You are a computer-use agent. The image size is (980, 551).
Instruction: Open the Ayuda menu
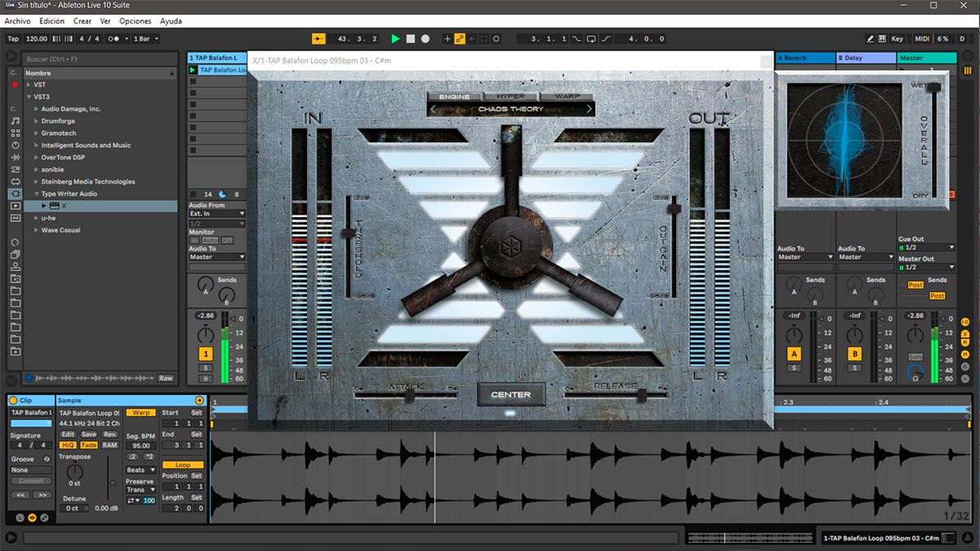pos(171,21)
